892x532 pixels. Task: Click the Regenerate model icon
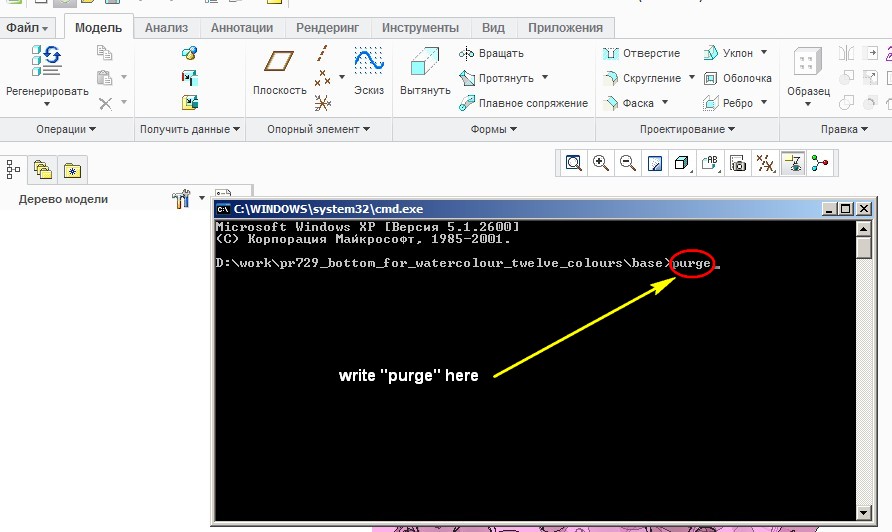click(47, 61)
